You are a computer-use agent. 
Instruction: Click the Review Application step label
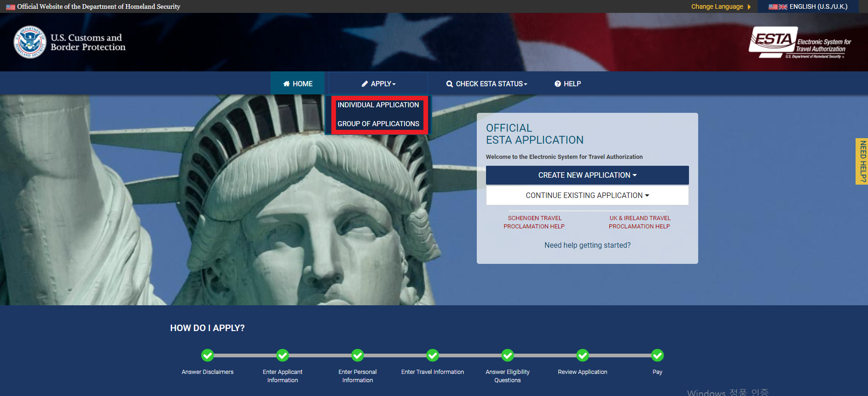click(x=583, y=372)
